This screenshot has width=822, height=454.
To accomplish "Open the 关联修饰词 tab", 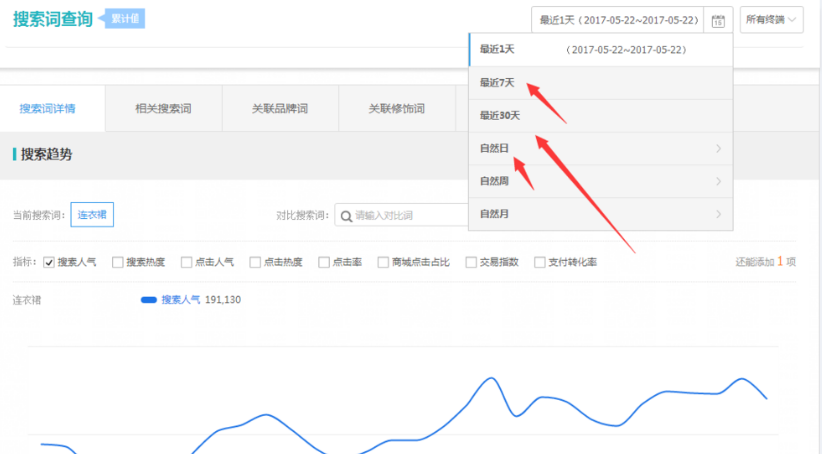I will click(x=397, y=109).
